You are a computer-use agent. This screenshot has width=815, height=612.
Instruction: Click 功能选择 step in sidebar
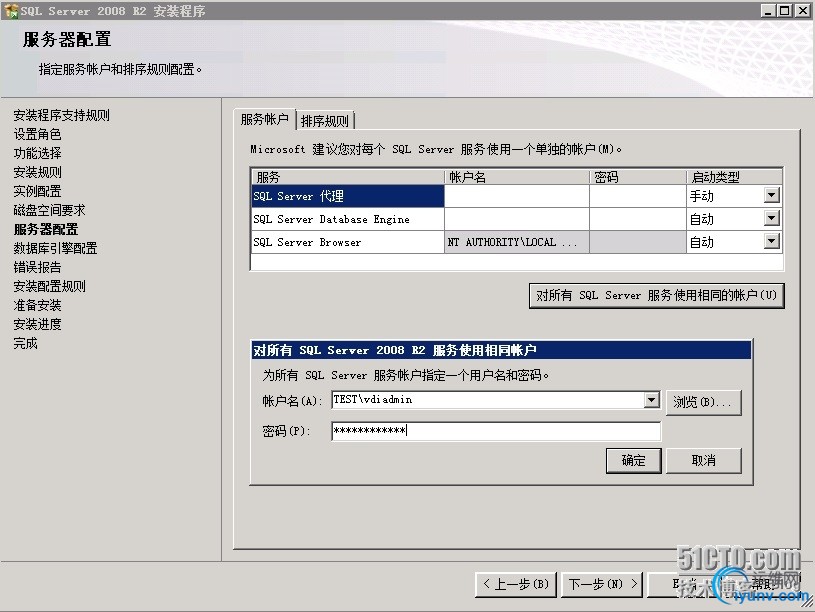[x=37, y=153]
